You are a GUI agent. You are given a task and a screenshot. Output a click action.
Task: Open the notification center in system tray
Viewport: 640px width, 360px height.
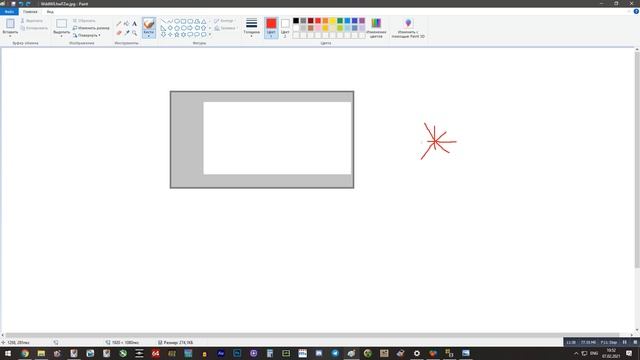[629, 353]
